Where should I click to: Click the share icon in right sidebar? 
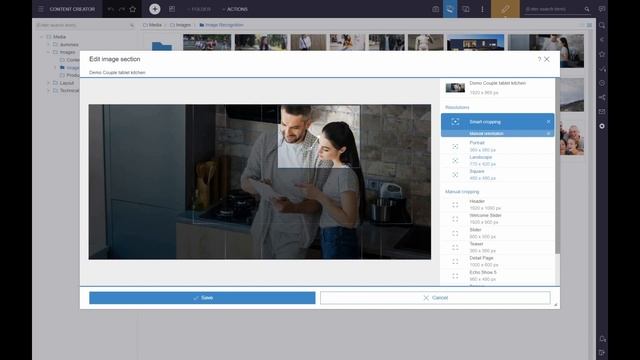pos(602,97)
